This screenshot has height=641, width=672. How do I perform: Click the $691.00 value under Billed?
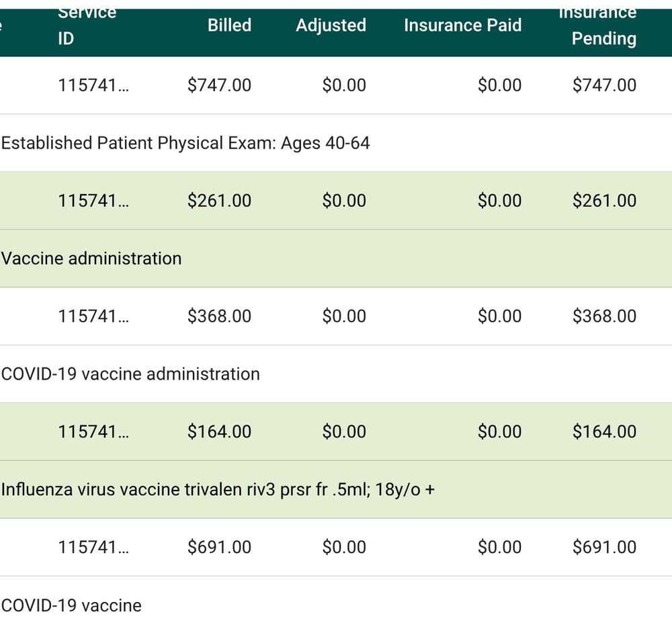[x=219, y=548]
